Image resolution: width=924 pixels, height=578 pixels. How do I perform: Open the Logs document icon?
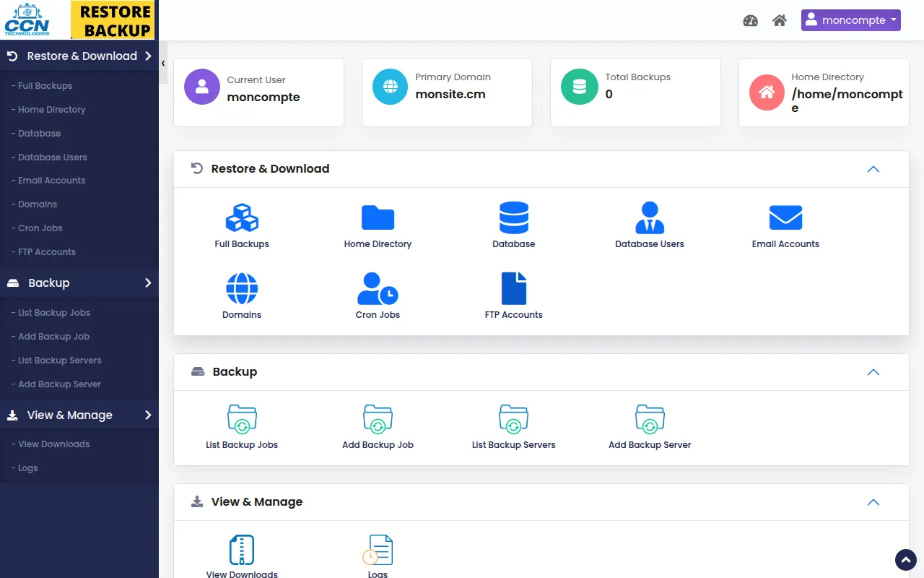pos(378,550)
